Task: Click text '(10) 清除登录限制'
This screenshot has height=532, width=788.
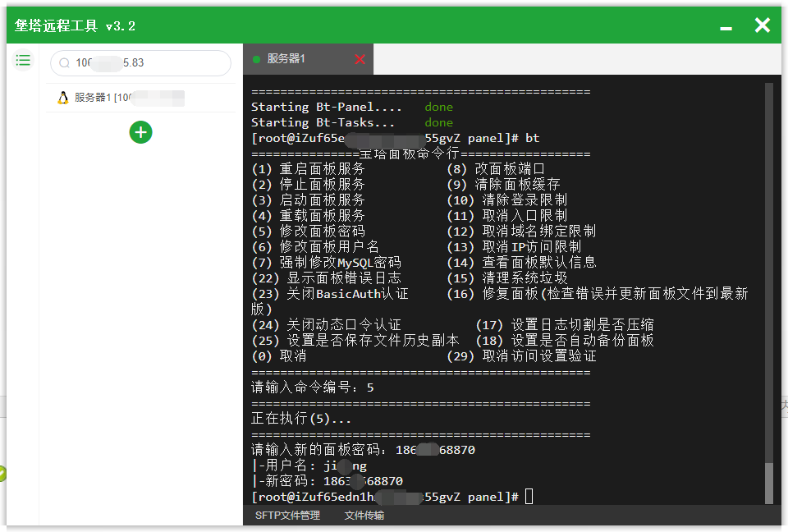Action: [506, 200]
